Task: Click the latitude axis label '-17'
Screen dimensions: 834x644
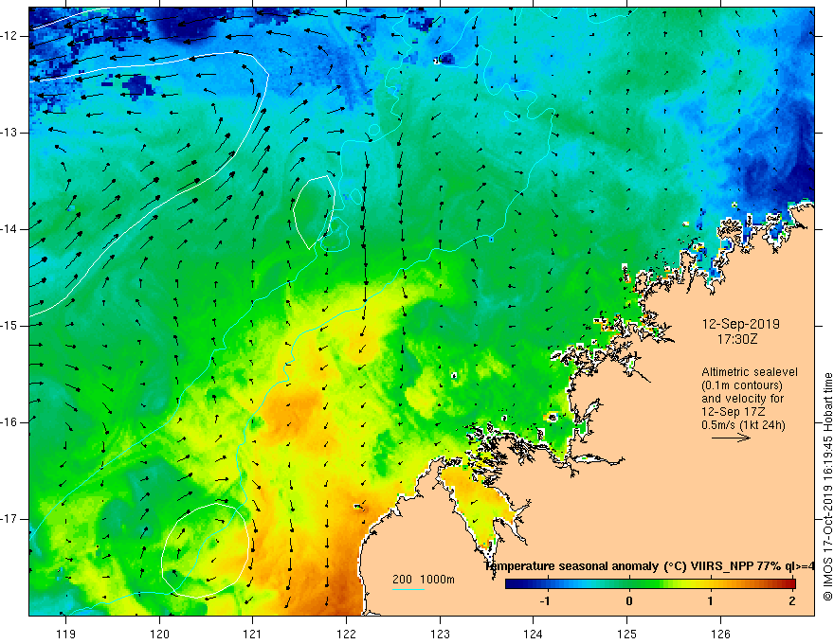Action: 9,519
